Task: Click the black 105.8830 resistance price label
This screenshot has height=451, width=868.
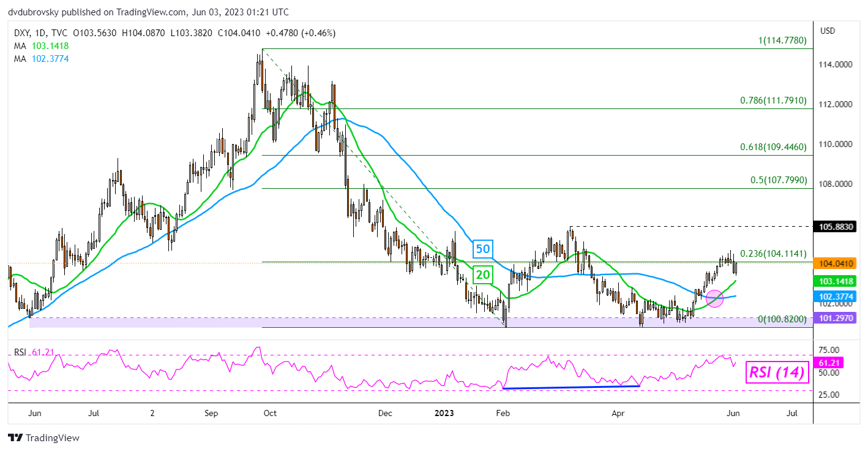Action: coord(836,227)
